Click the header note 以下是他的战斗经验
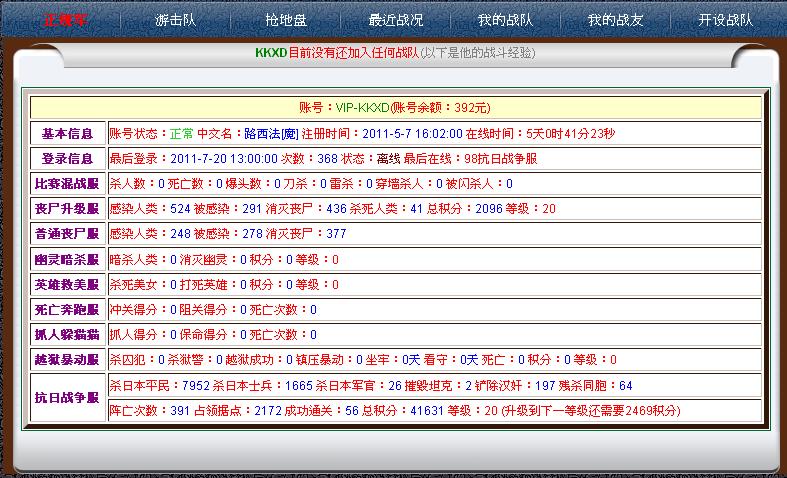Screen dimensions: 787x478 478,53
